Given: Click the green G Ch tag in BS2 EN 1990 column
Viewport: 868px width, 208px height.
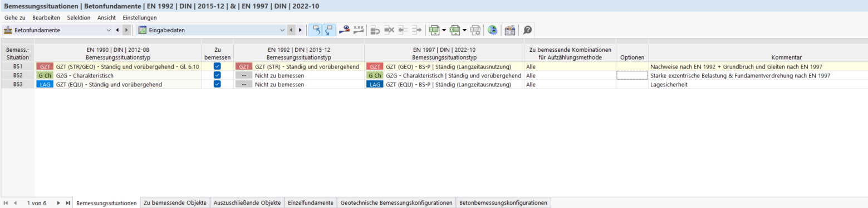Looking at the screenshot, I should (45, 75).
